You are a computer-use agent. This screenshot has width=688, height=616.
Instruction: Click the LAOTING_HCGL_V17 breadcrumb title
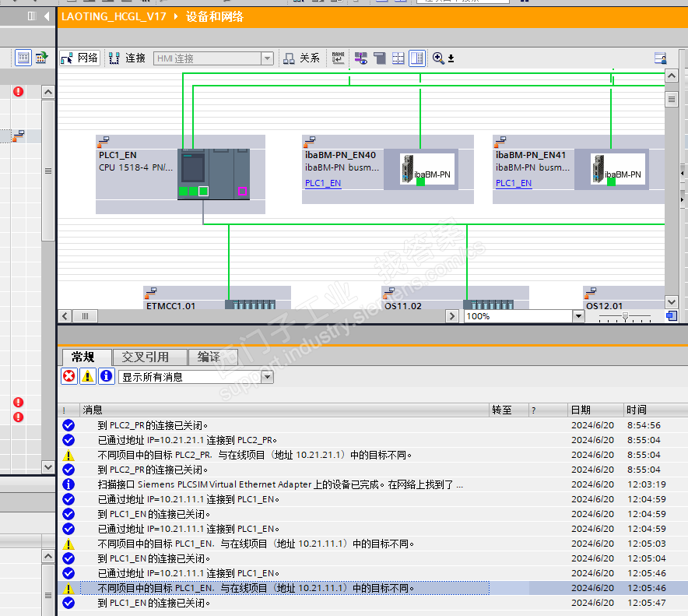pyautogui.click(x=114, y=16)
